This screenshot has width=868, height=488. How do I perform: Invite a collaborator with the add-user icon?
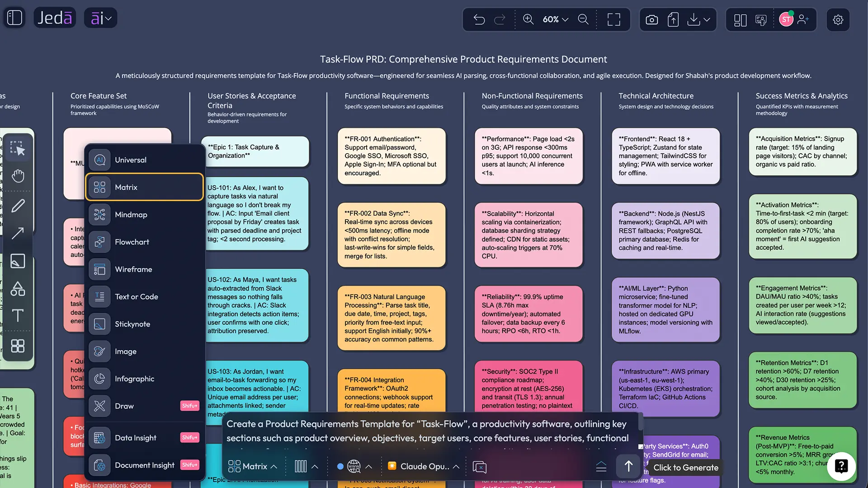803,19
